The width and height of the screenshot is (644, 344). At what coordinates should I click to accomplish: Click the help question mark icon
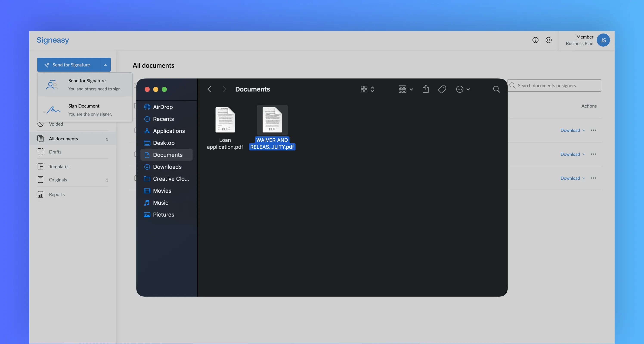coord(535,40)
